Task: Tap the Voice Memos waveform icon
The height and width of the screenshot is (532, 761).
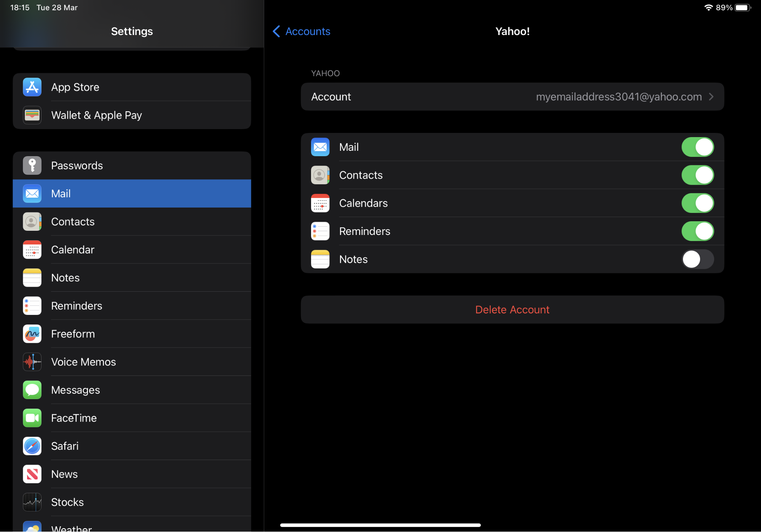Action: [32, 362]
